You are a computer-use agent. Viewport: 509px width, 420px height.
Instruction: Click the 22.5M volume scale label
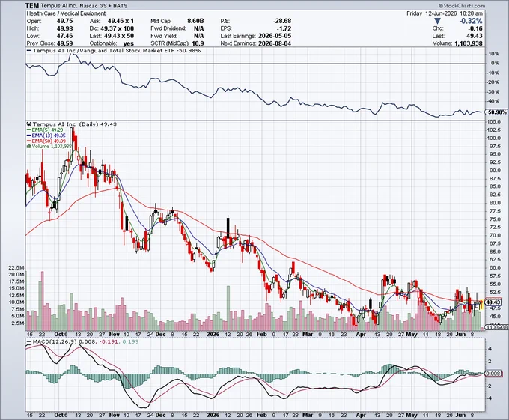click(x=16, y=267)
